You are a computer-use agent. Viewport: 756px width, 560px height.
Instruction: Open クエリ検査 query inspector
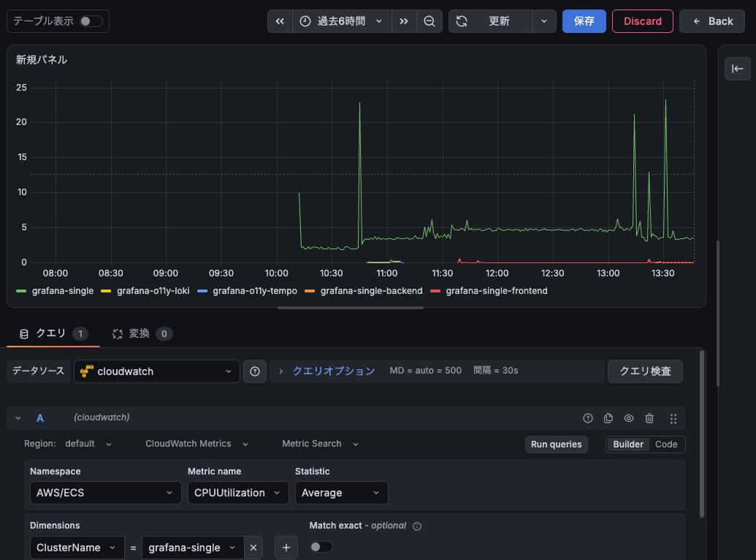click(645, 371)
